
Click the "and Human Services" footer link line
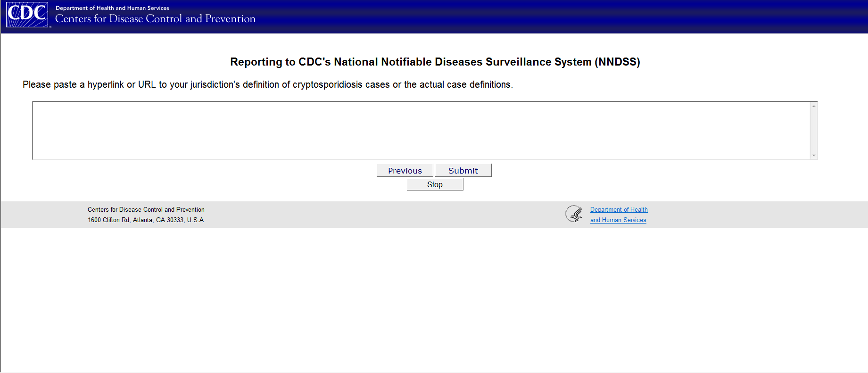[618, 220]
